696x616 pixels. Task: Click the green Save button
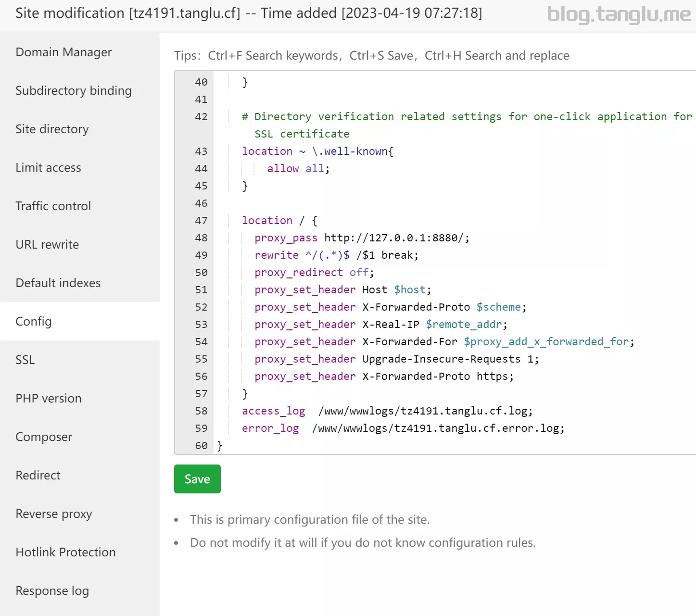197,479
